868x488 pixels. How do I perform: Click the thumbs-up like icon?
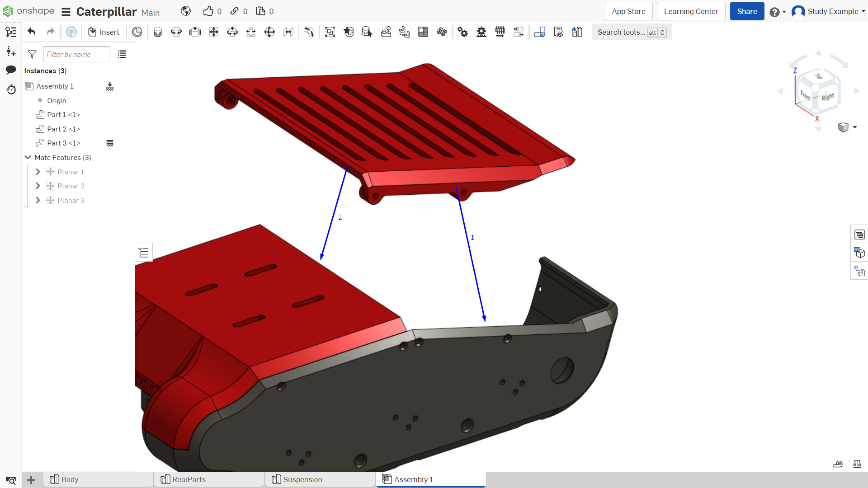point(208,11)
